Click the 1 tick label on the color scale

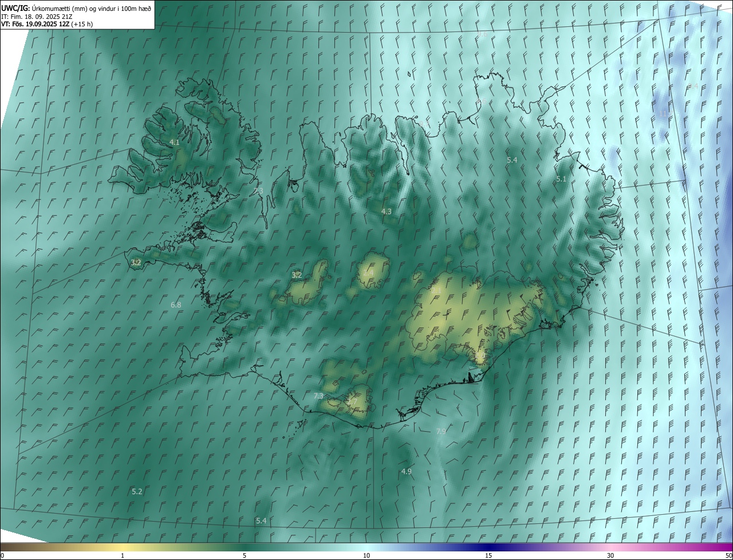point(123,556)
